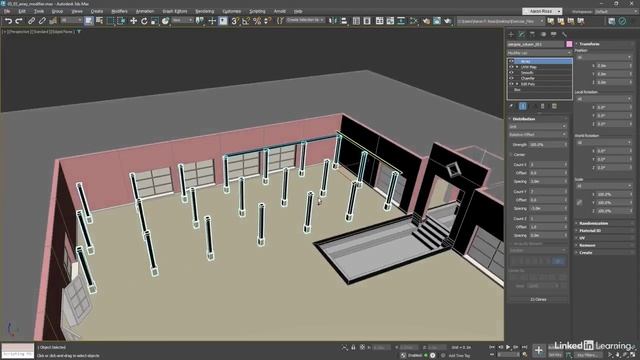Image resolution: width=640 pixels, height=360 pixels.
Task: Open the Motion tab of the command panel
Action: [x=543, y=34]
